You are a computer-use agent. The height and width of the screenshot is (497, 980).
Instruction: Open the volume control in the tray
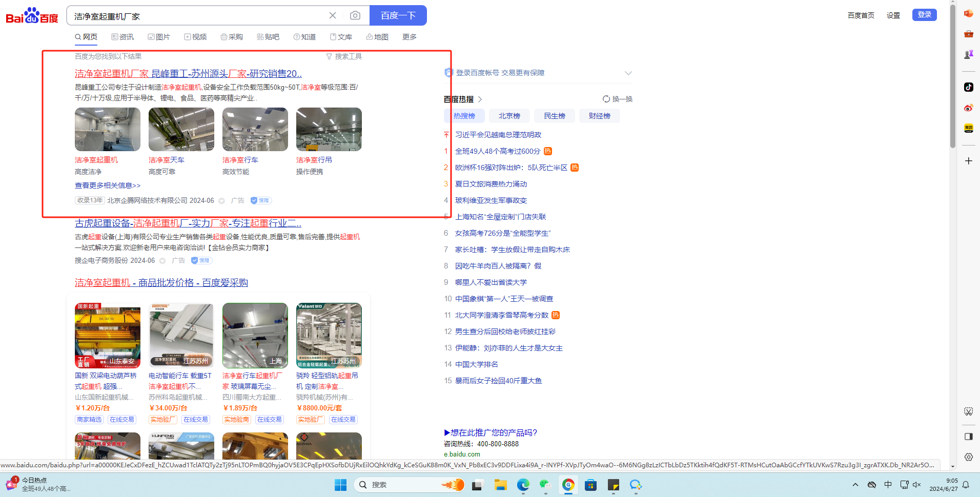pos(917,485)
